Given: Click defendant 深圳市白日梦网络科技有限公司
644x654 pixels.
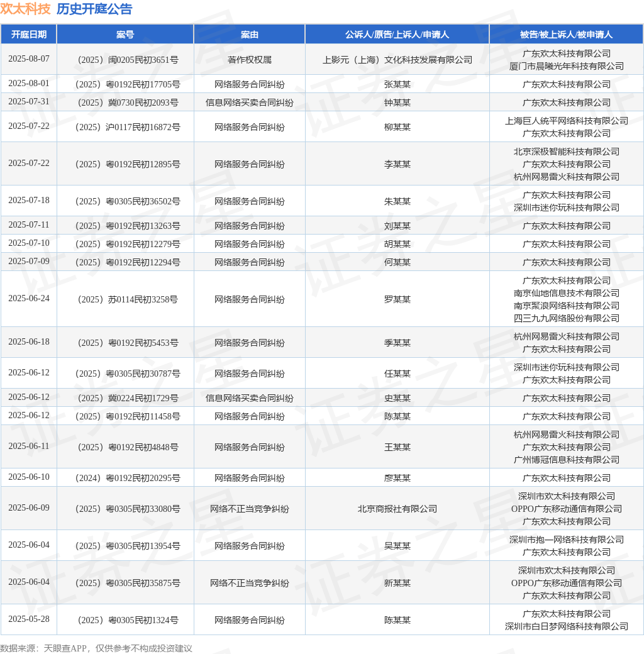Looking at the screenshot, I should [x=567, y=626].
